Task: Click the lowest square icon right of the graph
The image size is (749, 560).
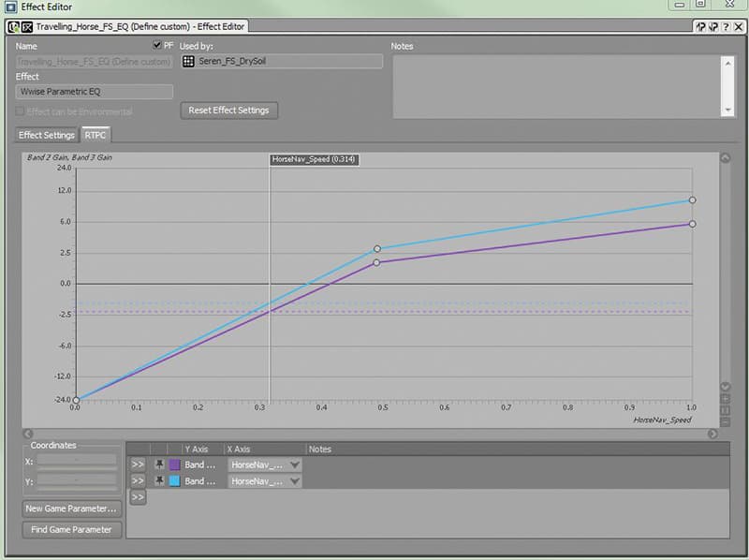Action: pyautogui.click(x=725, y=422)
